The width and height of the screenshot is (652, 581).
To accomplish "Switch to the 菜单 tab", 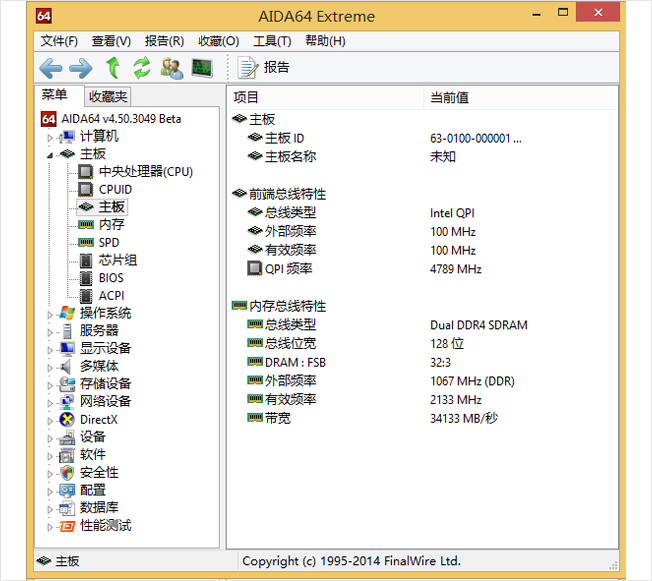I will pyautogui.click(x=54, y=95).
